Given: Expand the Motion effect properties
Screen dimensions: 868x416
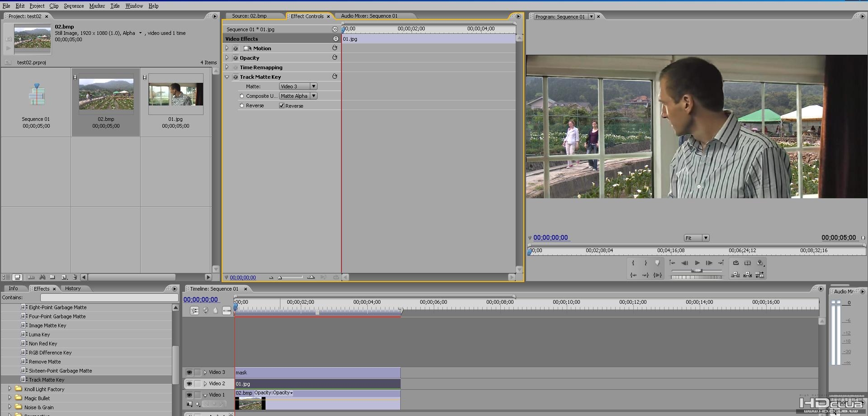Looking at the screenshot, I should click(227, 48).
